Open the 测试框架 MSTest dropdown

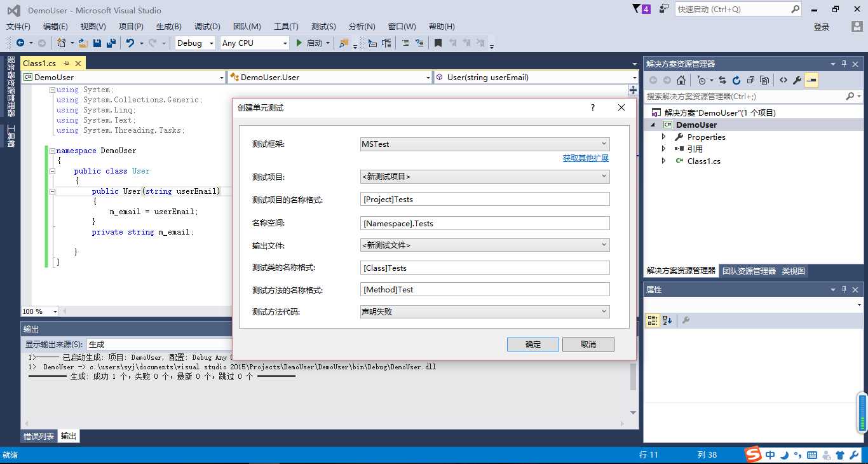click(x=485, y=144)
